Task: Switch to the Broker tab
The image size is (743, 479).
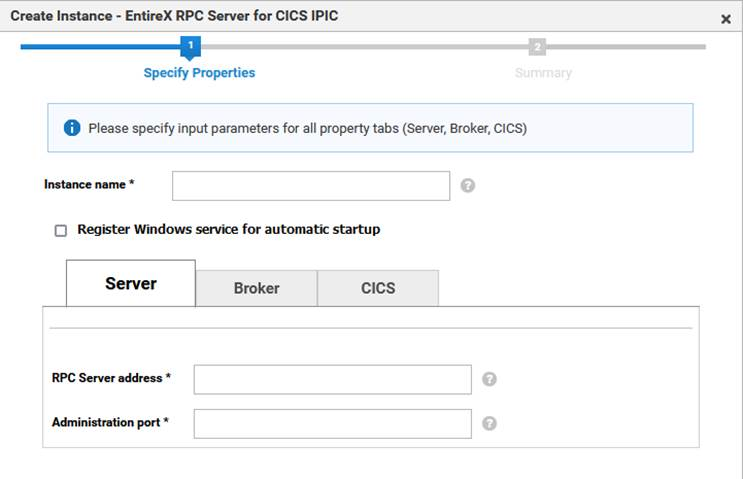Action: [x=256, y=288]
